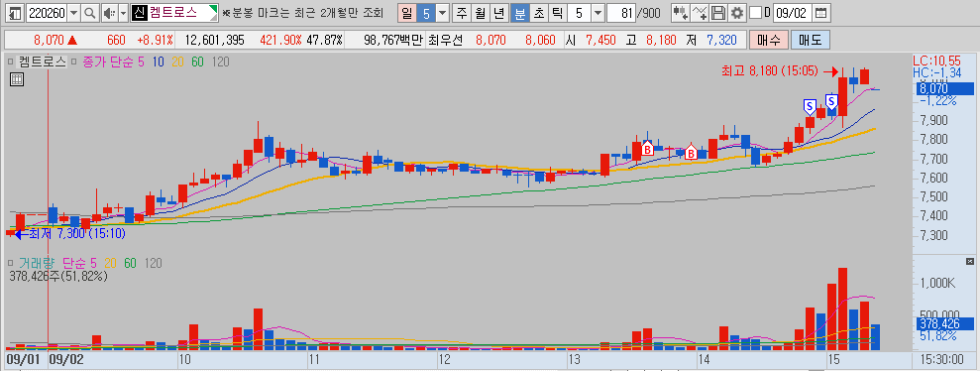Click the stock code field 220260

point(47,13)
